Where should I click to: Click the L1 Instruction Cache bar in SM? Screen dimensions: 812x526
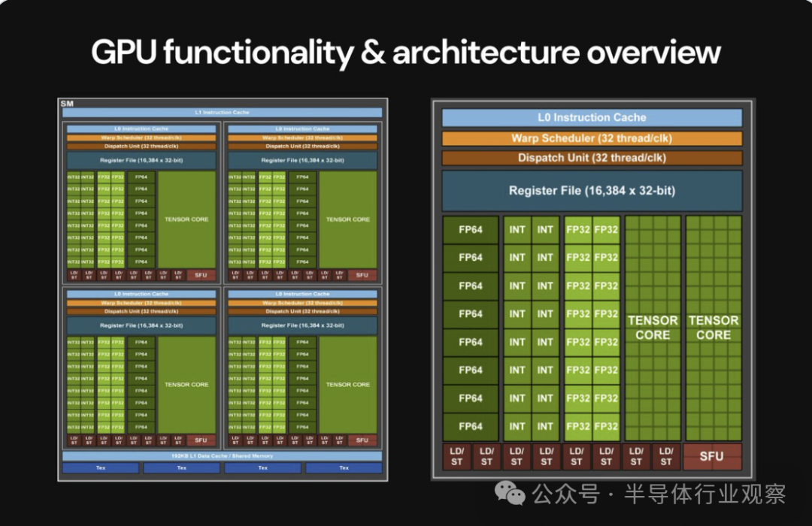tap(222, 113)
